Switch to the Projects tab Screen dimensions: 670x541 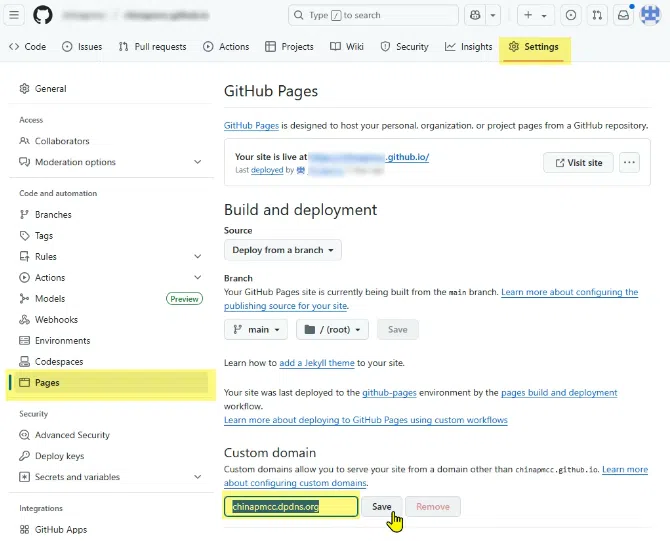(x=289, y=47)
